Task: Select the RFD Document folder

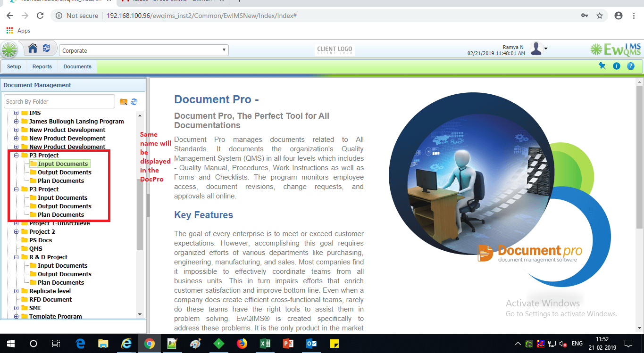Action: pos(50,300)
